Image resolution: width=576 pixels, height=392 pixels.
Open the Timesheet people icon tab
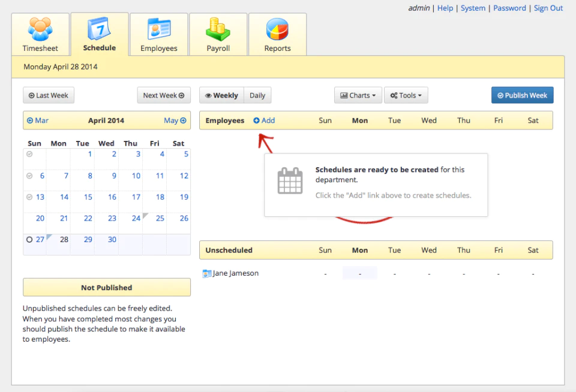pos(40,29)
